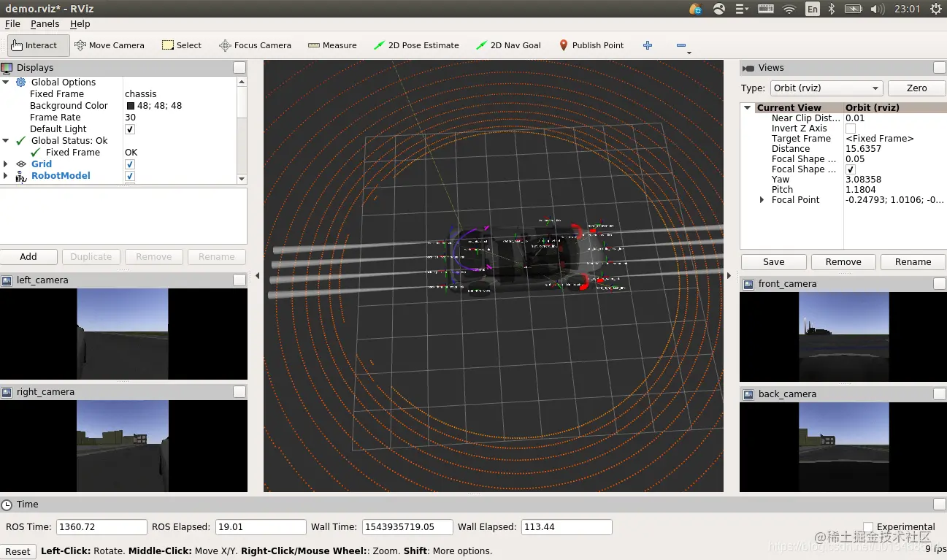Select the Interact tool
Viewport: 947px width, 560px height.
(x=39, y=45)
